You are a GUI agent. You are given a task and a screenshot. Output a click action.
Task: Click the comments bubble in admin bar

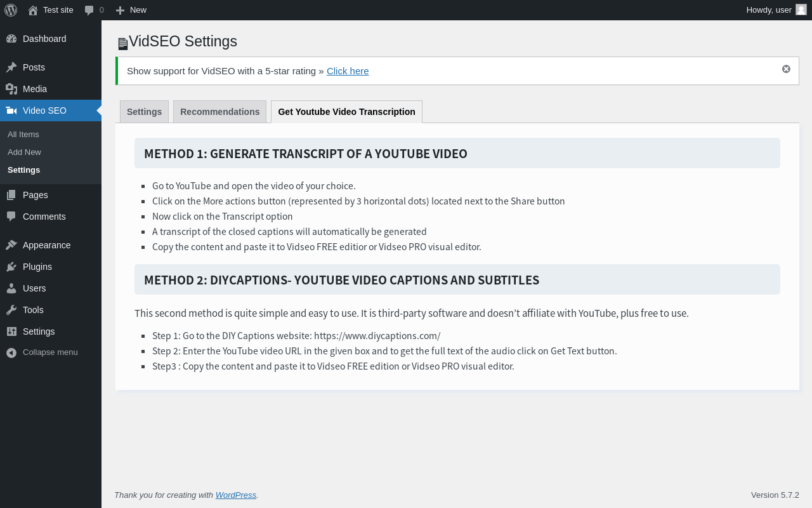89,10
